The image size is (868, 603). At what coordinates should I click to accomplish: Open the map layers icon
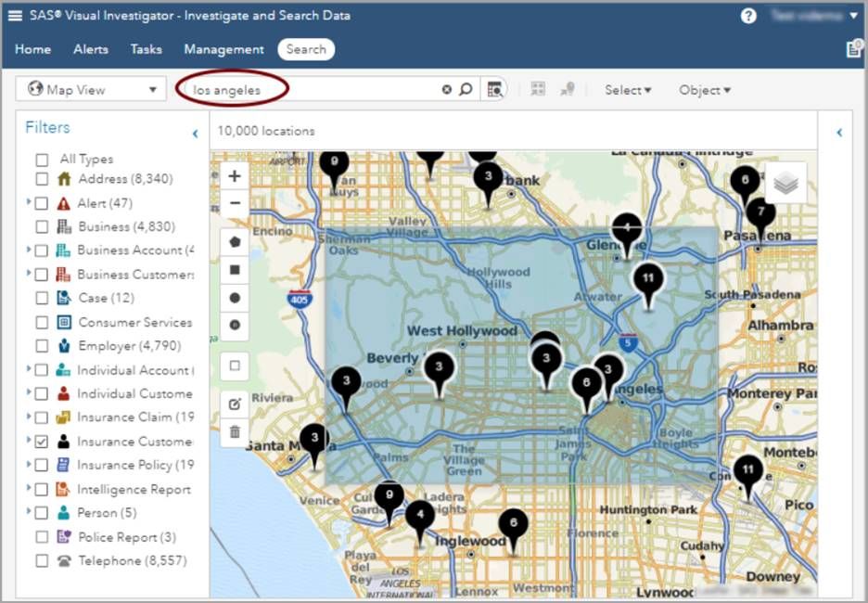[785, 183]
